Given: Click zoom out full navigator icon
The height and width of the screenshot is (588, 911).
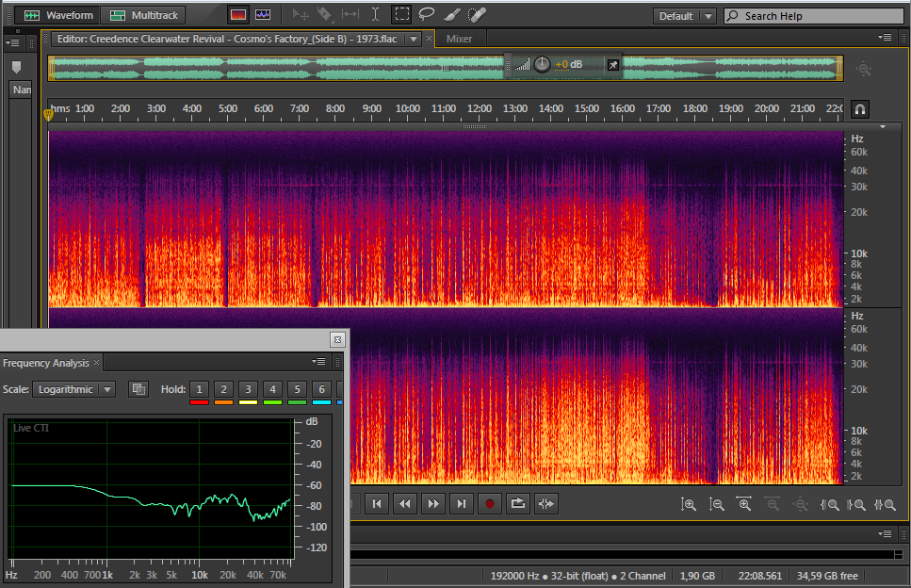Looking at the screenshot, I should click(864, 69).
